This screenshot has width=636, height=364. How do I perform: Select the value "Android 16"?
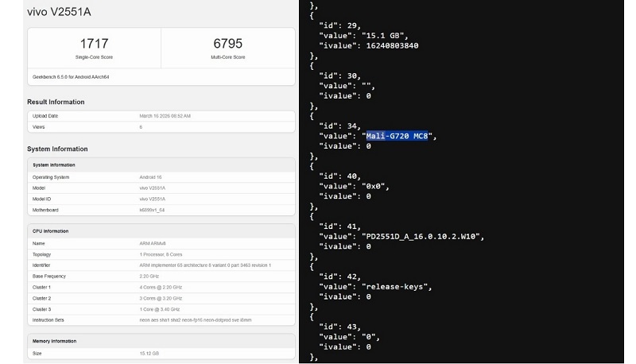pos(150,177)
